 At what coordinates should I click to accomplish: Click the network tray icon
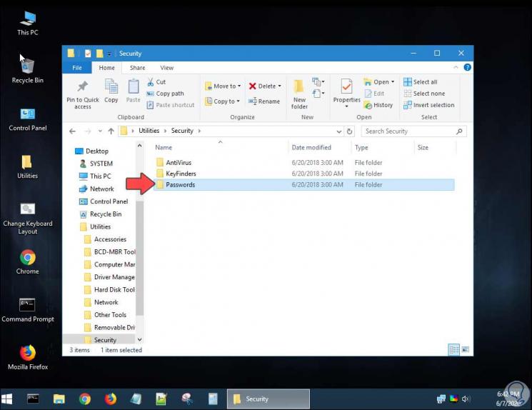click(x=441, y=399)
